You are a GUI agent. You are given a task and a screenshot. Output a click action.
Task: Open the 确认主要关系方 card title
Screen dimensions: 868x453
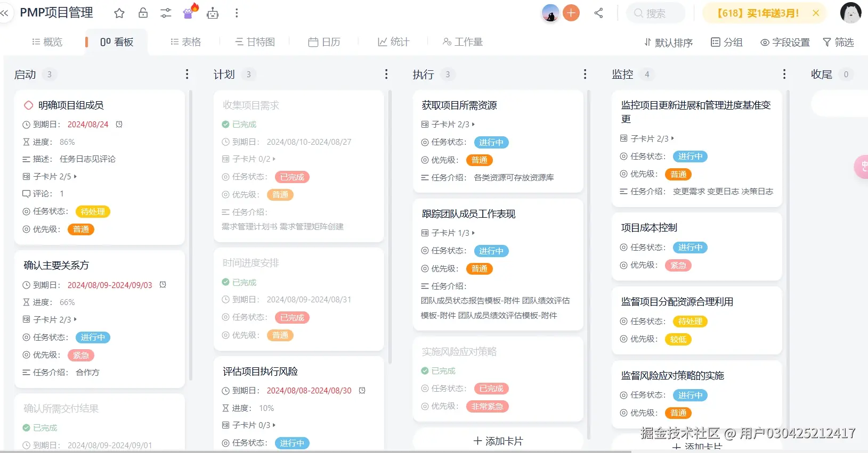pos(56,266)
